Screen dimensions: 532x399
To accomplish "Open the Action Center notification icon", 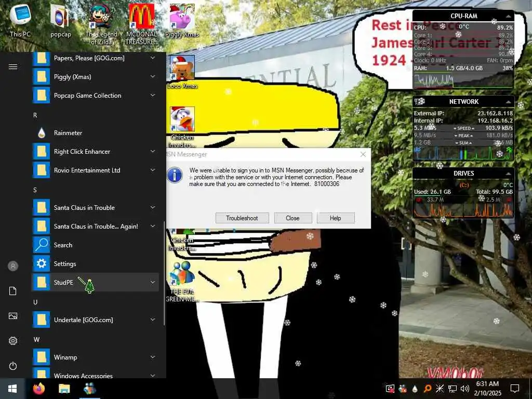I will tap(515, 389).
